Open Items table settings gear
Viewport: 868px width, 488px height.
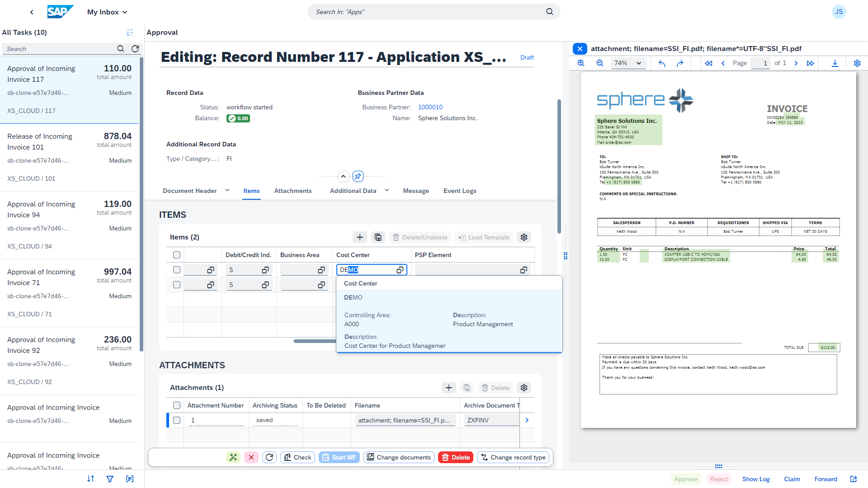pos(524,237)
